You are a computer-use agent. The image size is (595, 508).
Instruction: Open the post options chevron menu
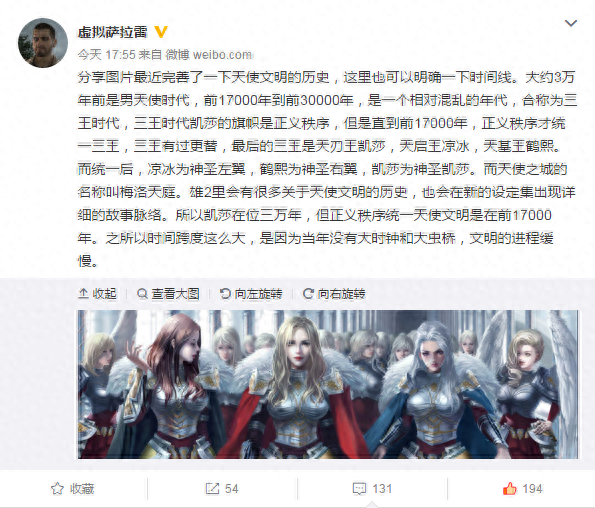(x=571, y=24)
